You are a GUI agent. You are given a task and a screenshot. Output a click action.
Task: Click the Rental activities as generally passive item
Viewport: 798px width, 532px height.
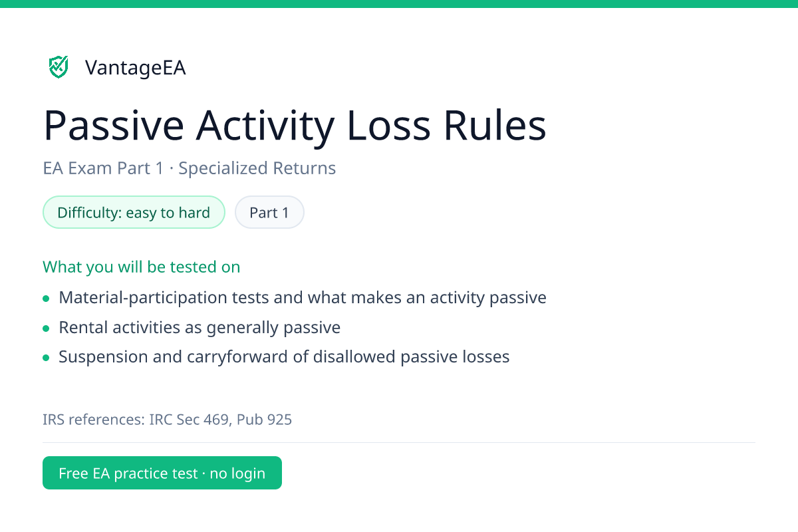tap(199, 327)
